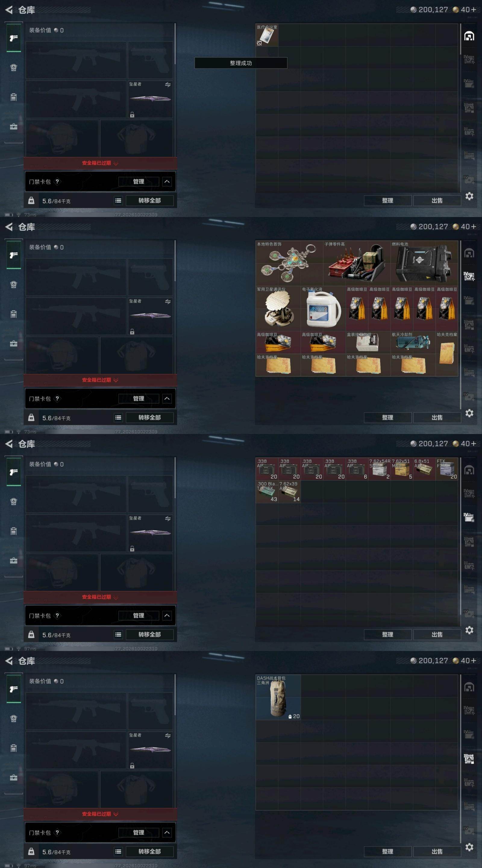The width and height of the screenshot is (482, 868).
Task: Click 管理 on the 整理成功 screen
Action: click(x=139, y=181)
